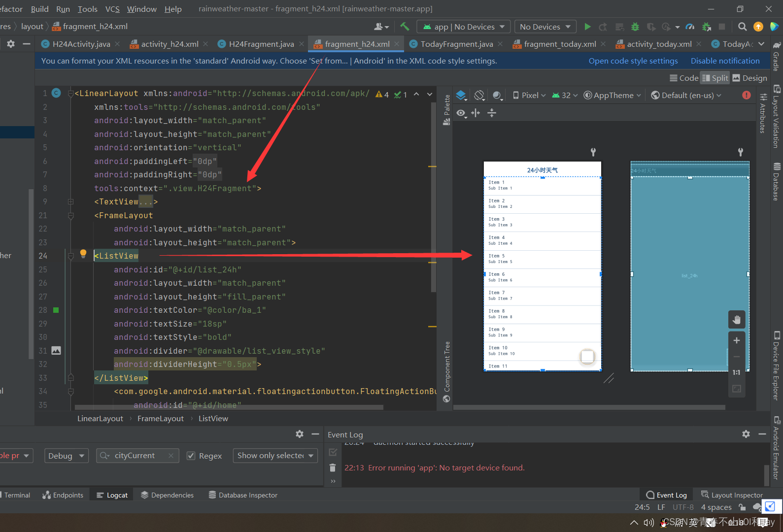Screen dimensions: 783x532
Task: Toggle night mode moon icon
Action: [x=498, y=95]
